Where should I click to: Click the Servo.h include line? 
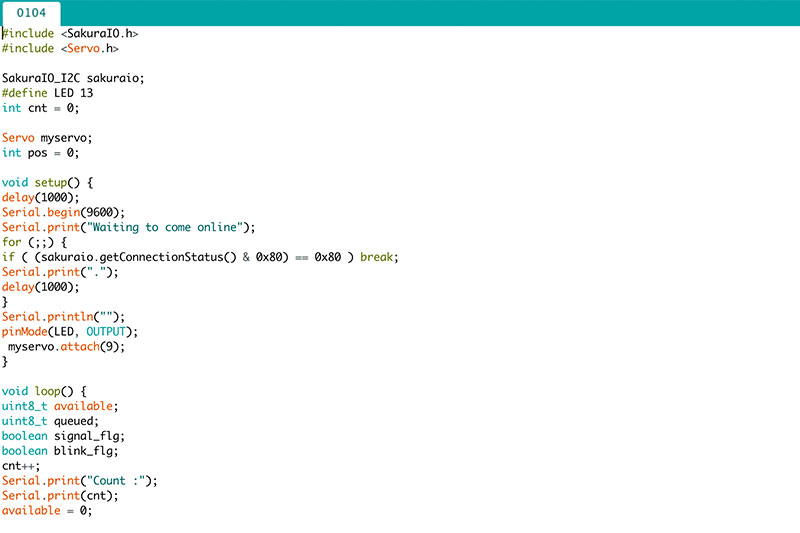[60, 48]
